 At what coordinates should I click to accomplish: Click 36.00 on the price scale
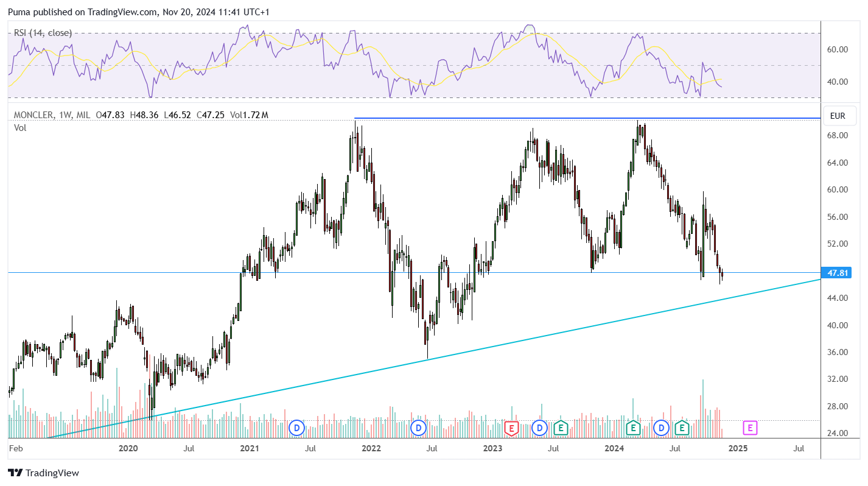click(x=836, y=352)
